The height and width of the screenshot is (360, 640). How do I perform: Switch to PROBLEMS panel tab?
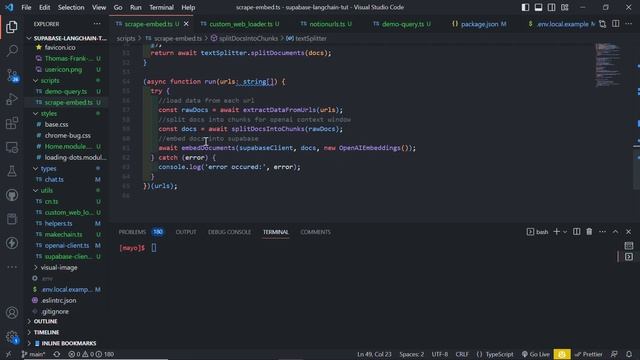click(132, 232)
